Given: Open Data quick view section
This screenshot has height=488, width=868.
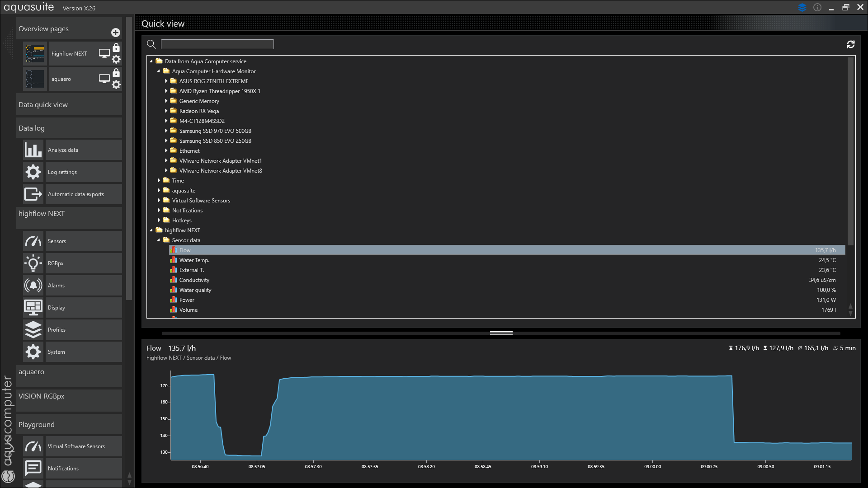Looking at the screenshot, I should tap(69, 104).
